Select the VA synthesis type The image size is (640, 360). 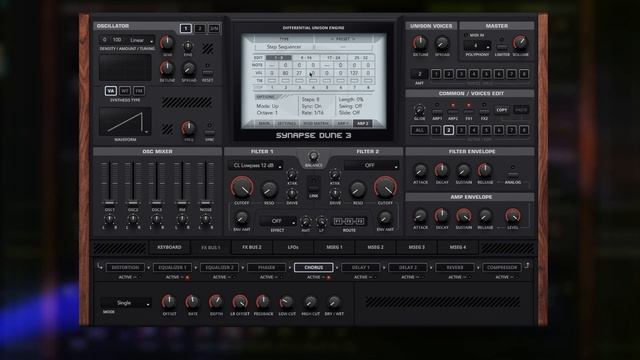111,91
